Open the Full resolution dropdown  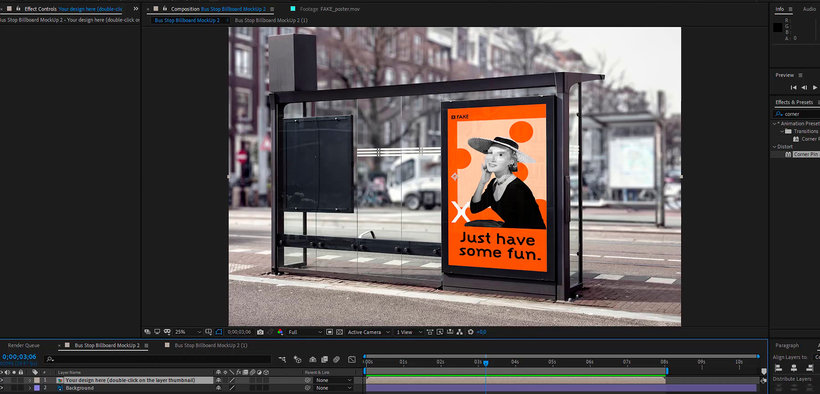pyautogui.click(x=305, y=332)
